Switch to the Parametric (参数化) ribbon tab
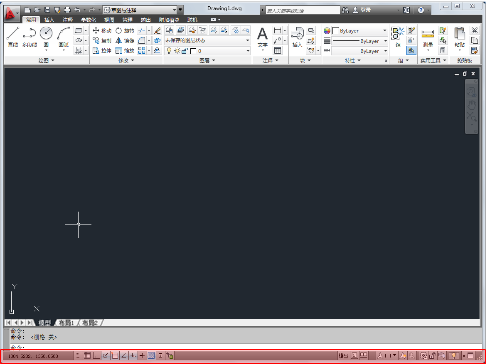Image resolution: width=486 pixels, height=364 pixels. coord(88,20)
